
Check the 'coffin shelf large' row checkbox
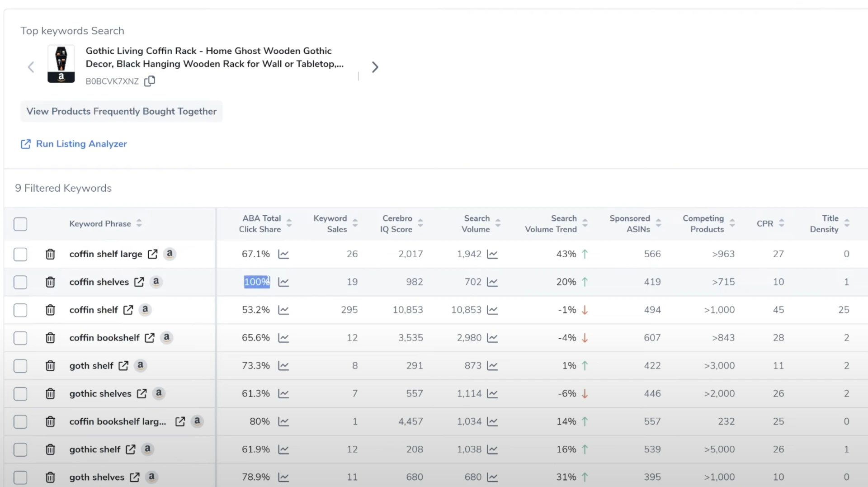point(20,254)
